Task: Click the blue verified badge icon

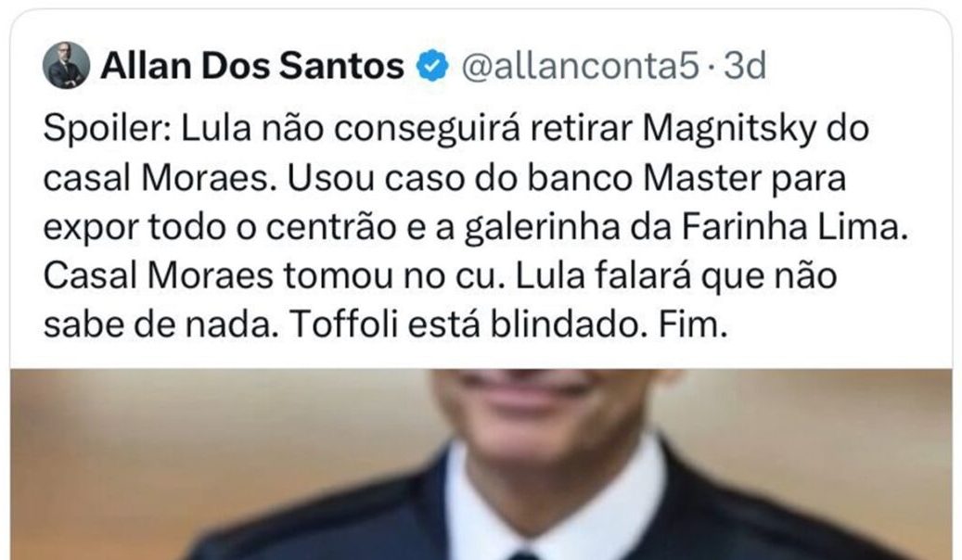Action: point(432,66)
